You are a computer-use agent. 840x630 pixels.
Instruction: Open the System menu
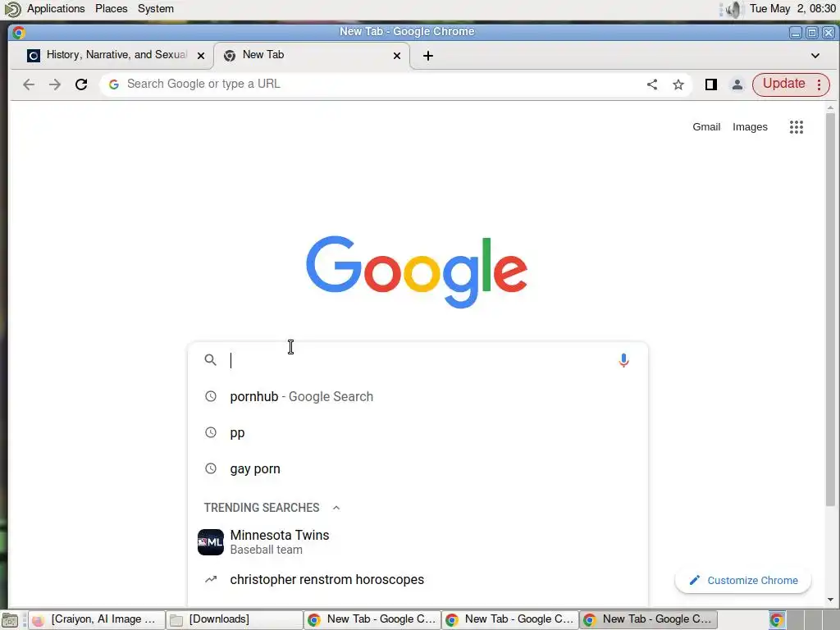pos(155,8)
